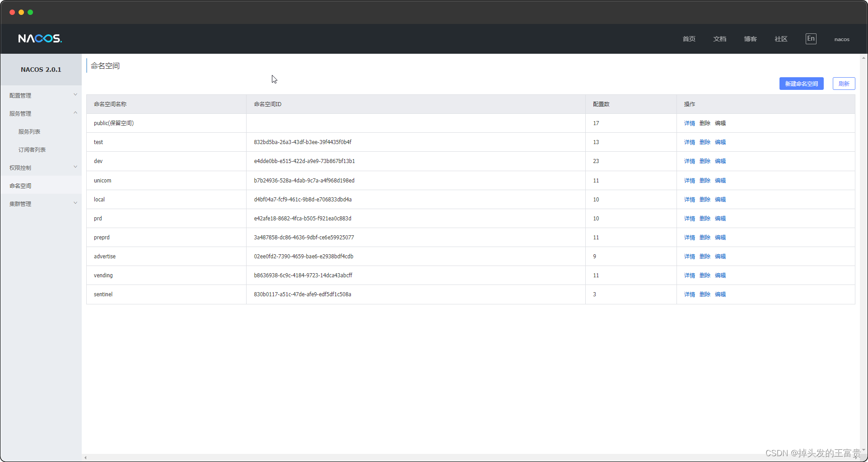
Task: Click the scroll-left arrow of the horizontal scrollbar
Action: point(85,458)
